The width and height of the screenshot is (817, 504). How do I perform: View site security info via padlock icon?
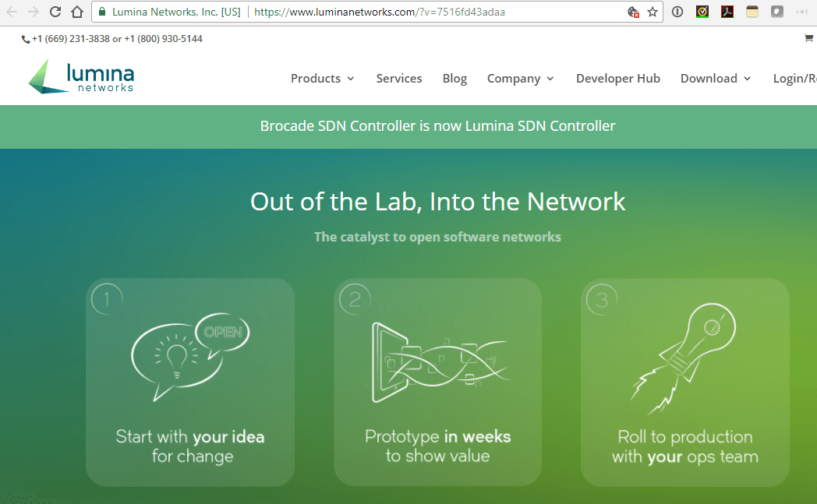click(102, 12)
